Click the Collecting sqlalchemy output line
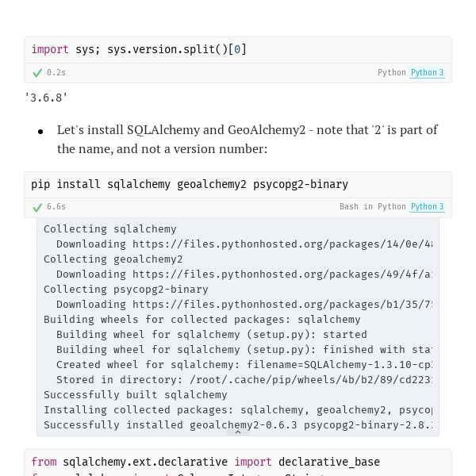The image size is (476, 476). tap(110, 229)
